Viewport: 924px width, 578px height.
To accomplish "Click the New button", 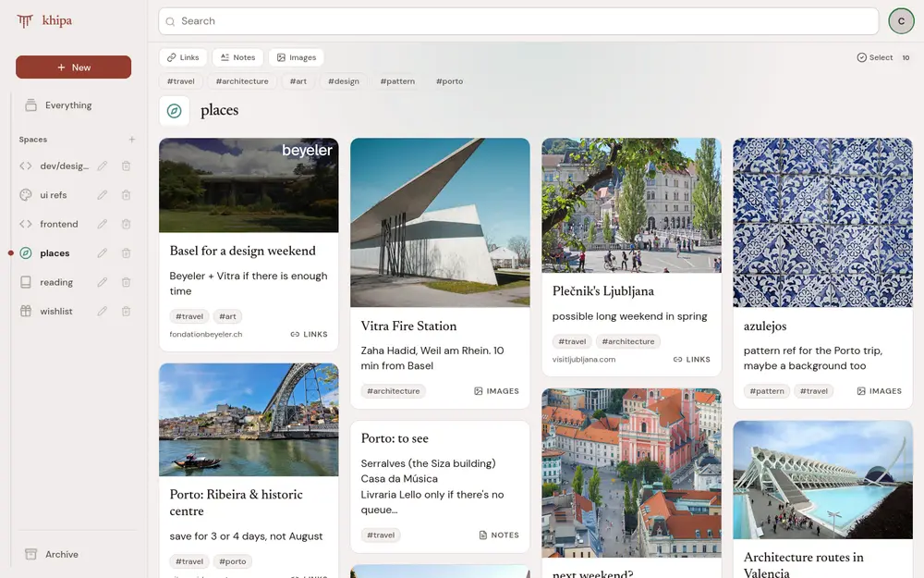I will pos(74,68).
